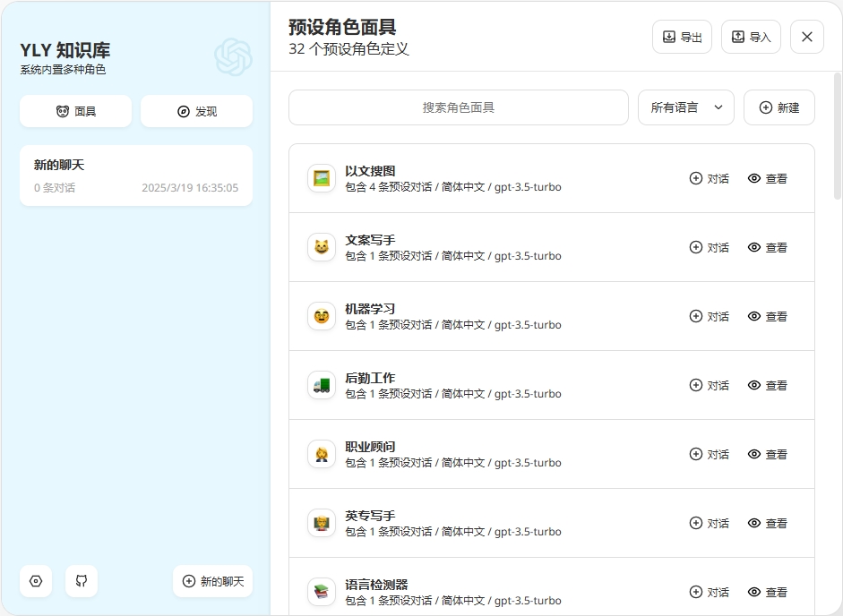Open the GitHub icon link
Screen dimensions: 843x616
pyautogui.click(x=82, y=581)
